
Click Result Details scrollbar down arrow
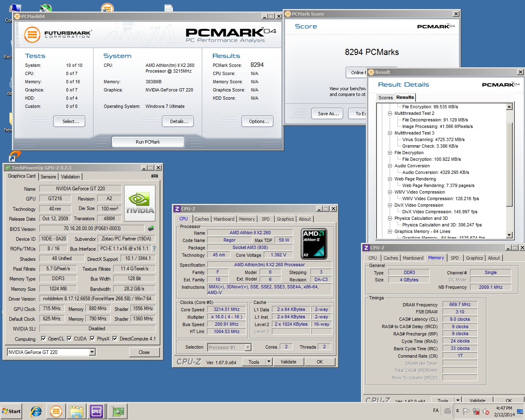509,235
